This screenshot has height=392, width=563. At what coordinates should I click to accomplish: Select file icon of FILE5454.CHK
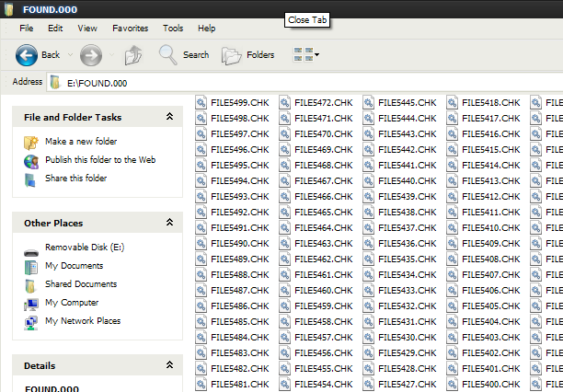tap(285, 384)
